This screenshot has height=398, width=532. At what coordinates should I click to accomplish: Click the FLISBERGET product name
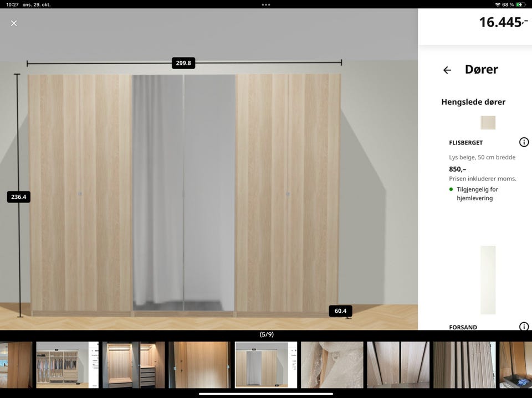tap(466, 143)
